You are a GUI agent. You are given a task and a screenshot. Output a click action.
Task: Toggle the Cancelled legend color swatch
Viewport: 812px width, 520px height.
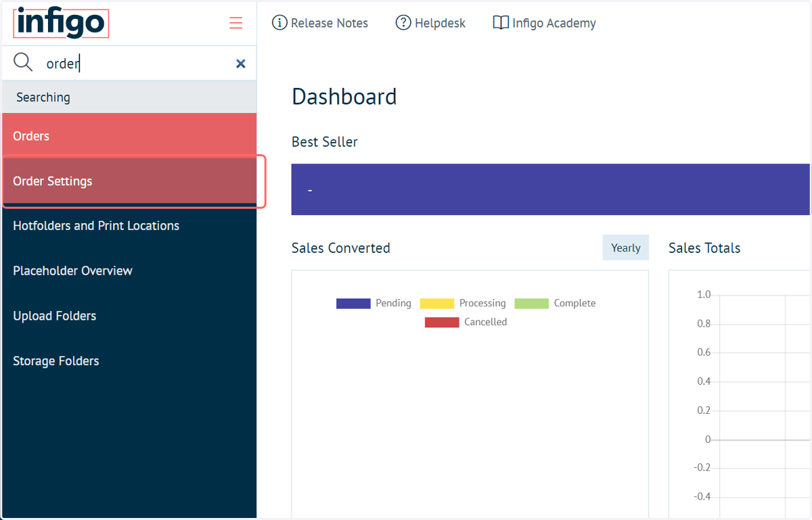click(442, 323)
